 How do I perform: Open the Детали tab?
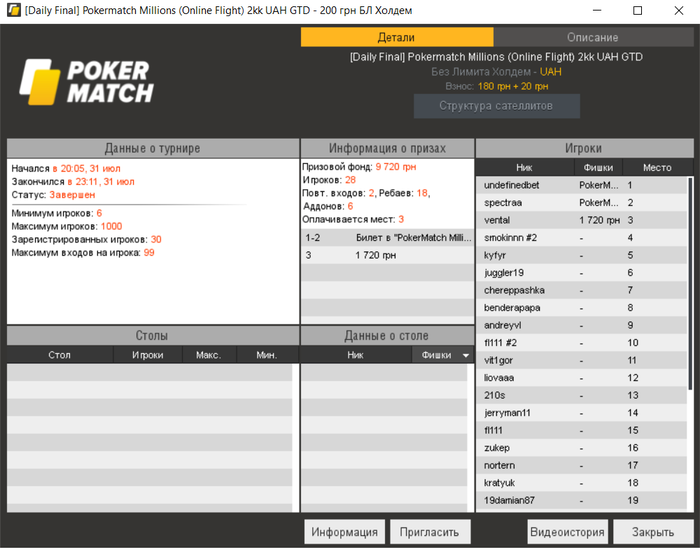(x=397, y=37)
